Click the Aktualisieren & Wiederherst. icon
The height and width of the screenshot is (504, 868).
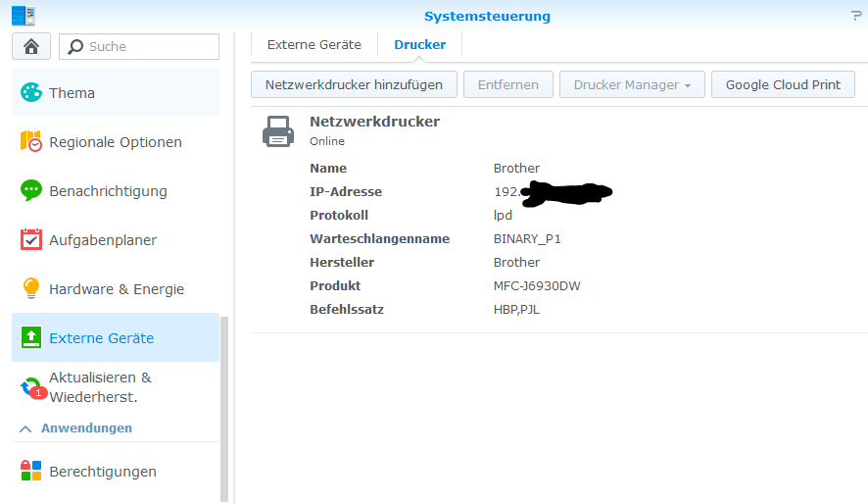tap(33, 387)
